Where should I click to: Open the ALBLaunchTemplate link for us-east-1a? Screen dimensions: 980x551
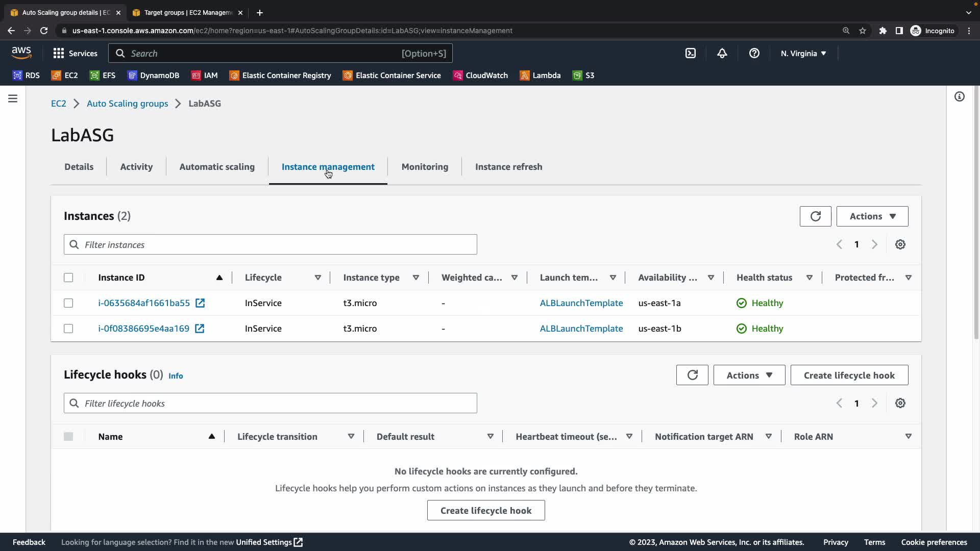pyautogui.click(x=581, y=303)
